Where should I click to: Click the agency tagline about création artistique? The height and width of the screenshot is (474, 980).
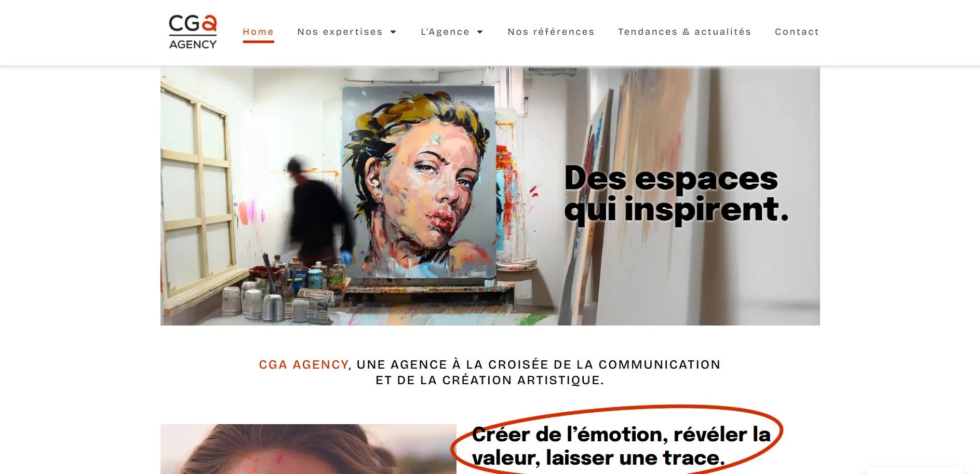[490, 372]
